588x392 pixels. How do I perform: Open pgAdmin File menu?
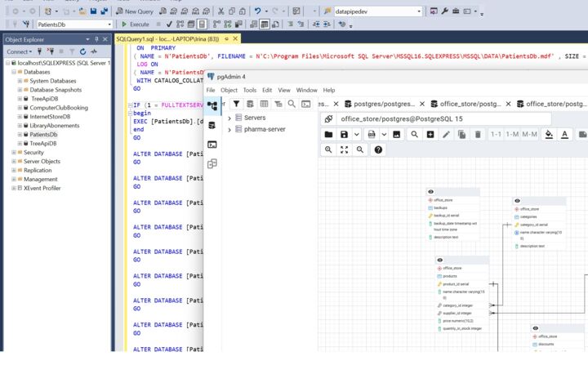211,90
